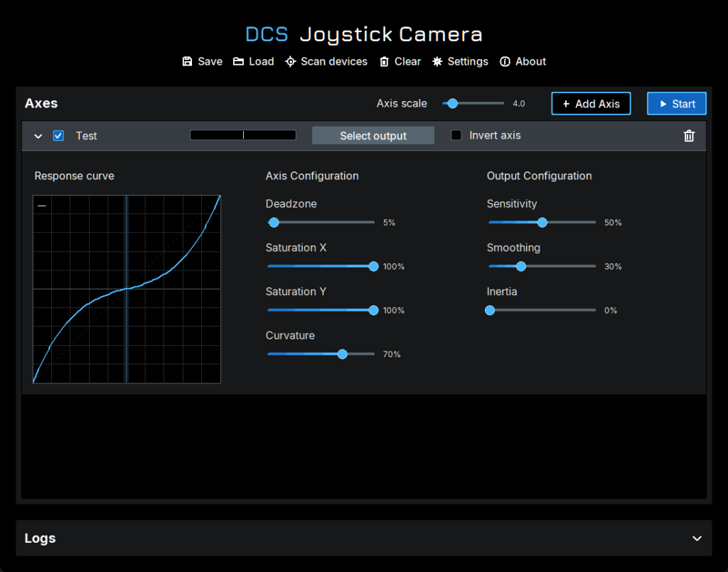The image size is (728, 572).
Task: Click the Smoothing slider handle
Action: coord(521,266)
